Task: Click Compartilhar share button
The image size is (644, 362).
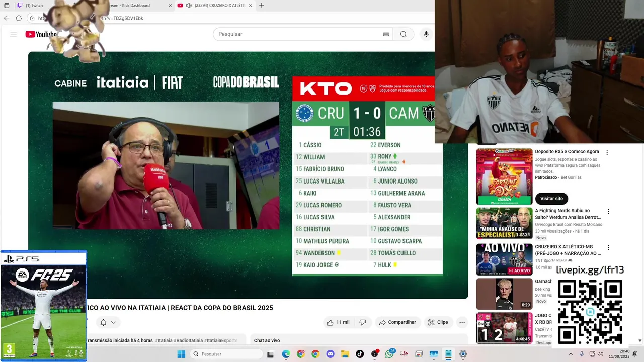Action: pyautogui.click(x=397, y=322)
